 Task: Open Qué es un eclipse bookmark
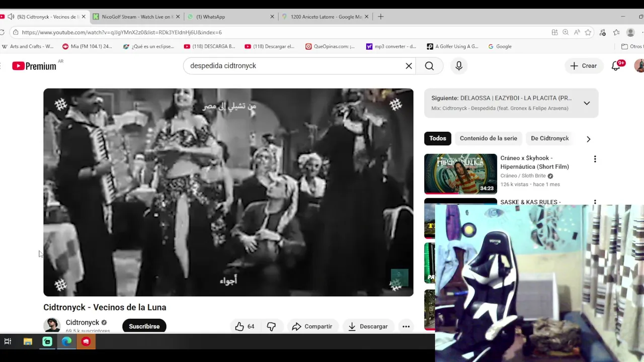coord(148,46)
